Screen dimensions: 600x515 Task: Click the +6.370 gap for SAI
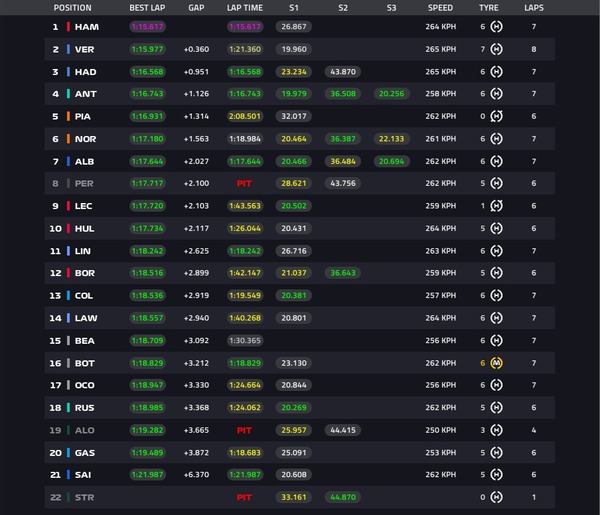pyautogui.click(x=196, y=475)
